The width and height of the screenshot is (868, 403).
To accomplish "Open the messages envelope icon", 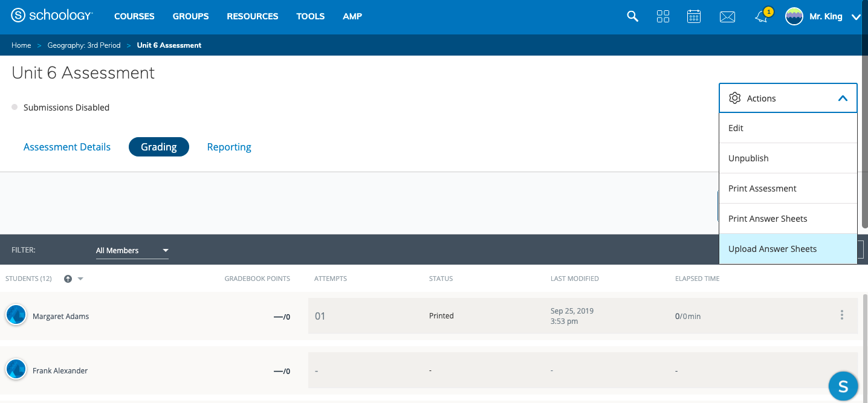I will [x=727, y=17].
